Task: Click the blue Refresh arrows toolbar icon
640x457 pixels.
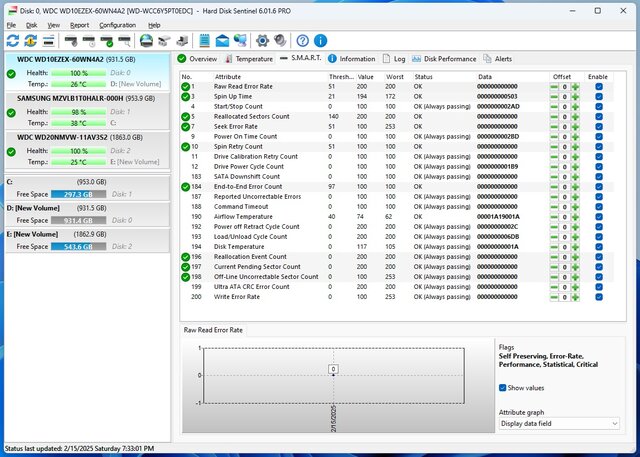Action: coord(13,41)
